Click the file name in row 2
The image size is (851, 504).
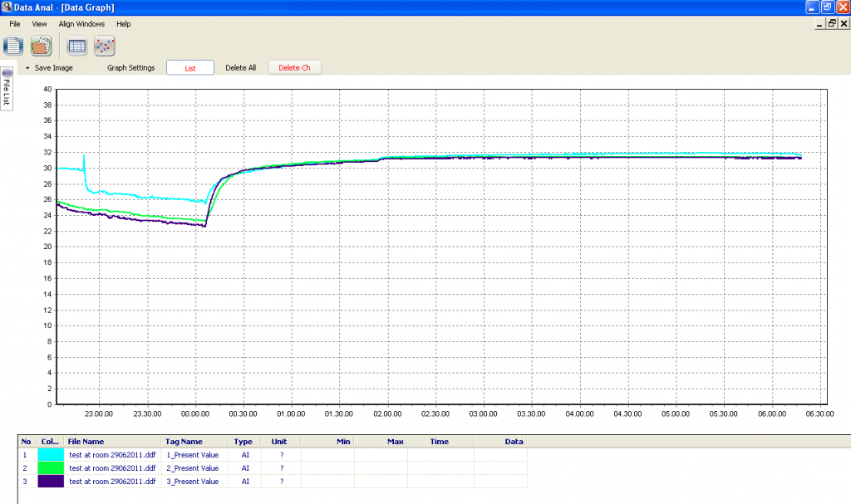click(112, 467)
